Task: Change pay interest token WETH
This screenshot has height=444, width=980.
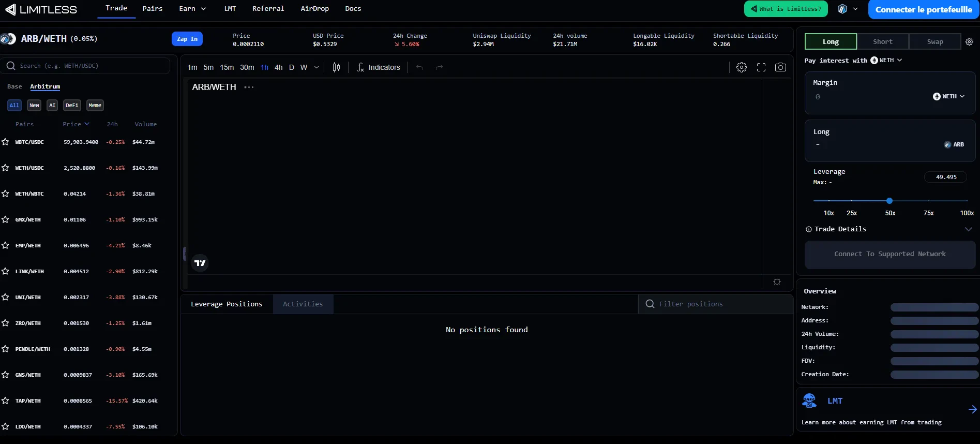Action: pyautogui.click(x=886, y=60)
